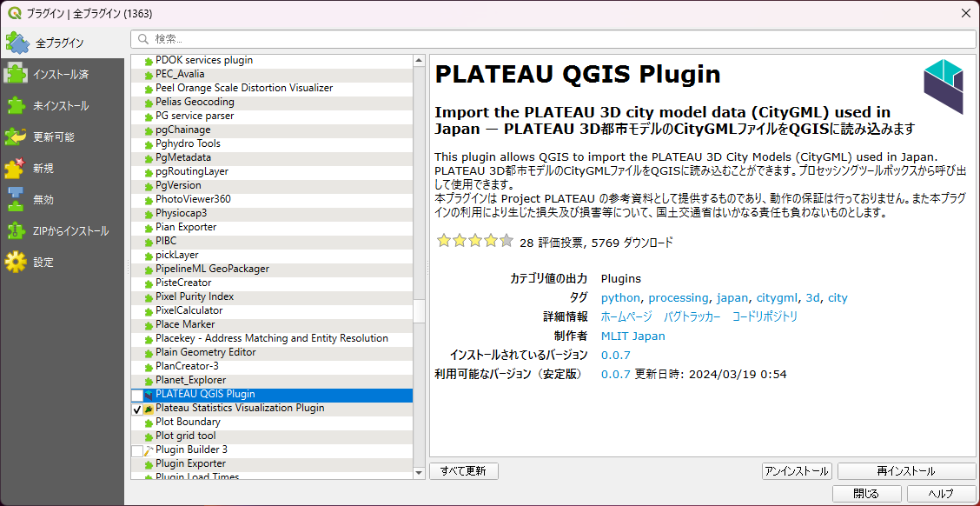
Task: Click the puzzle icon beside PG service parser
Action: 149,117
